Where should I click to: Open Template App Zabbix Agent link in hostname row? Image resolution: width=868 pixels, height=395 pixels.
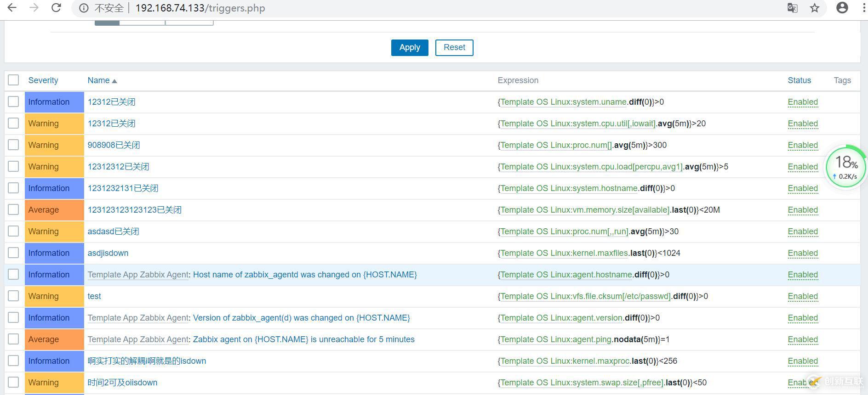(x=138, y=275)
